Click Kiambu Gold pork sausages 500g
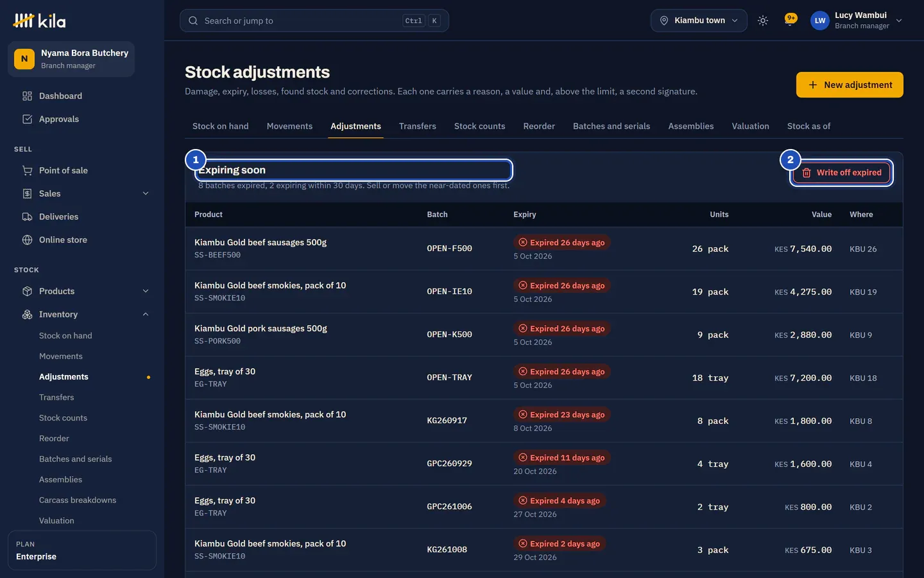Image resolution: width=924 pixels, height=578 pixels. point(261,329)
